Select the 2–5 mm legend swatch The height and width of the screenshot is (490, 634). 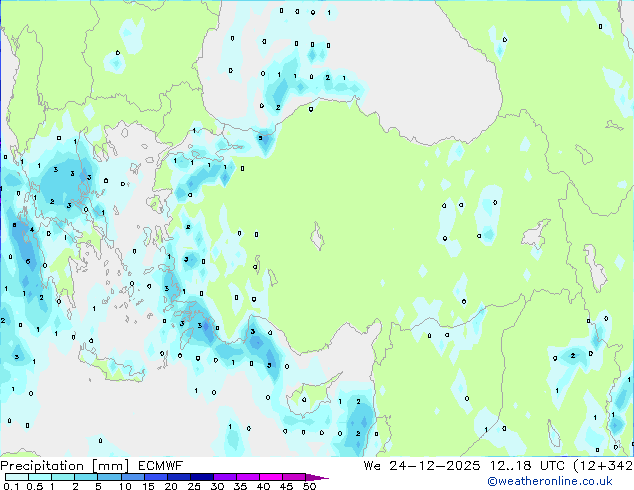pyautogui.click(x=86, y=477)
